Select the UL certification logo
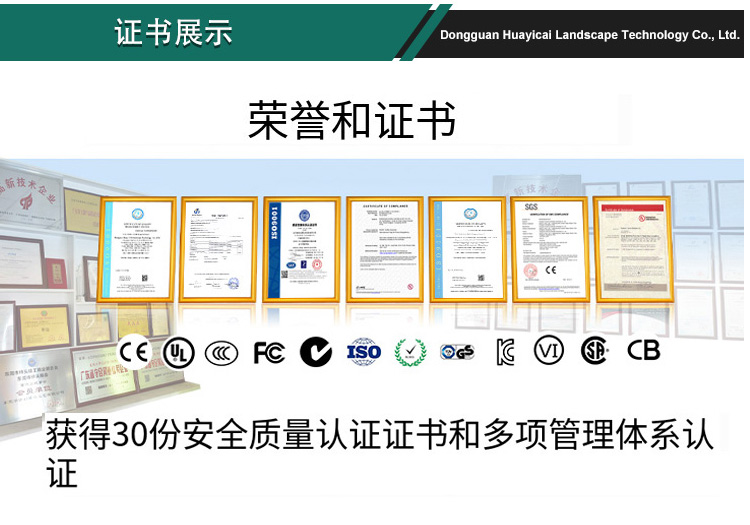This screenshot has height=525, width=750. point(176,351)
